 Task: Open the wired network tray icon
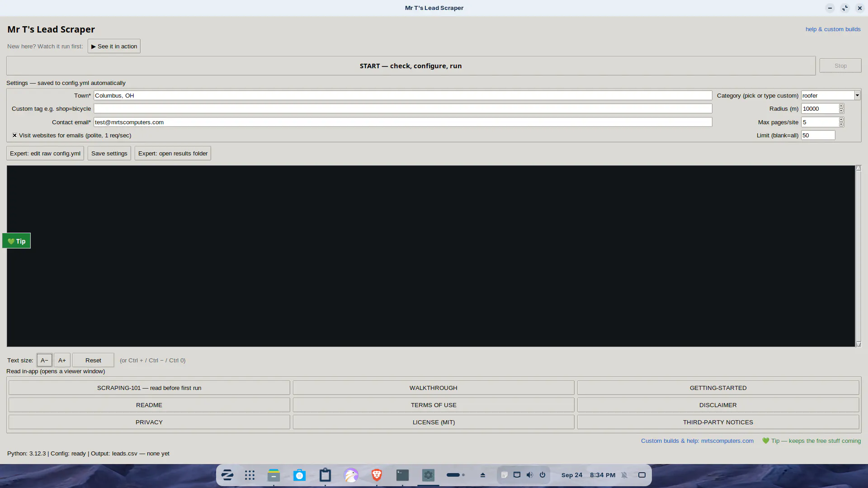(517, 475)
